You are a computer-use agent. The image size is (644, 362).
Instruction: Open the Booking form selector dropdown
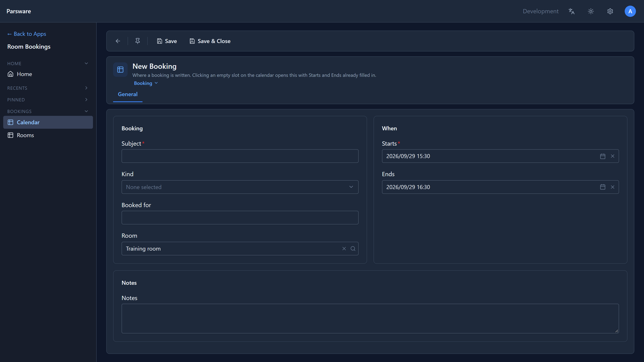tap(146, 83)
